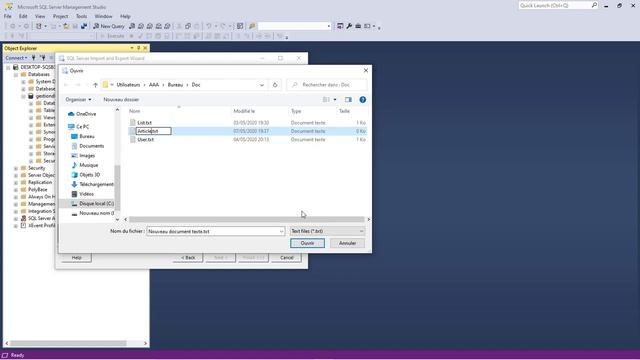Expand the PolyBase node in Object Explorer
The image size is (640, 360).
tap(16, 190)
